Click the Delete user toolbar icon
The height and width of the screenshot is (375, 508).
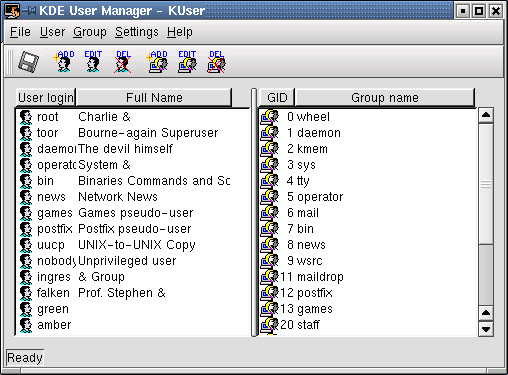[123, 62]
